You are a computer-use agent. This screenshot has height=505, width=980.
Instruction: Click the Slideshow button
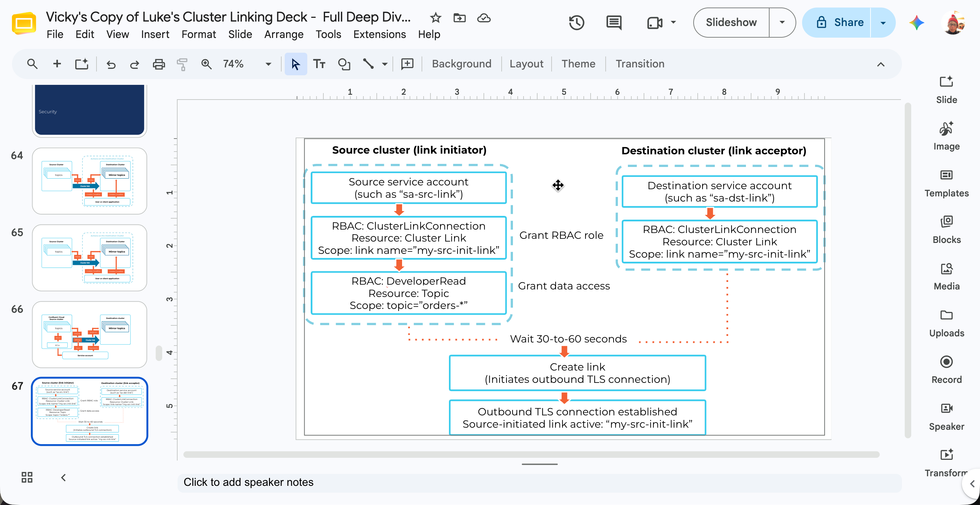click(x=731, y=23)
